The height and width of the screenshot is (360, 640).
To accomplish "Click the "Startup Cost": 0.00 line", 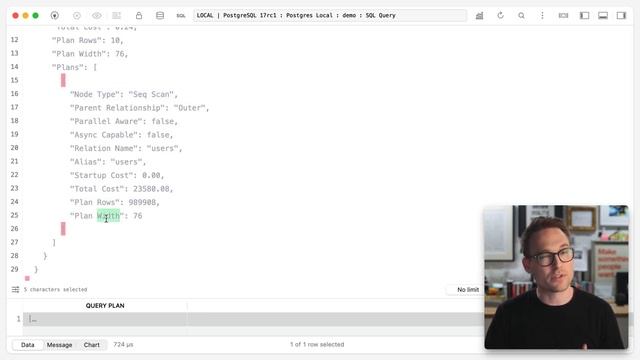I will (x=117, y=175).
